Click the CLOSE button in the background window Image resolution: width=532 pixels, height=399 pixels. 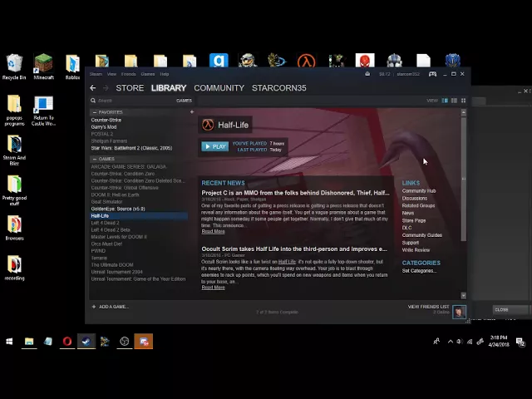[510, 310]
